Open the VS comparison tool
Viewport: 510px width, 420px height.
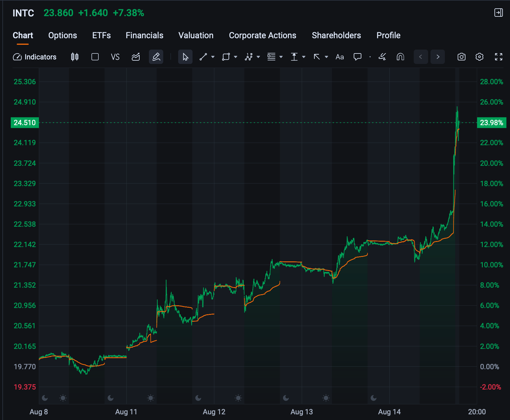click(115, 57)
